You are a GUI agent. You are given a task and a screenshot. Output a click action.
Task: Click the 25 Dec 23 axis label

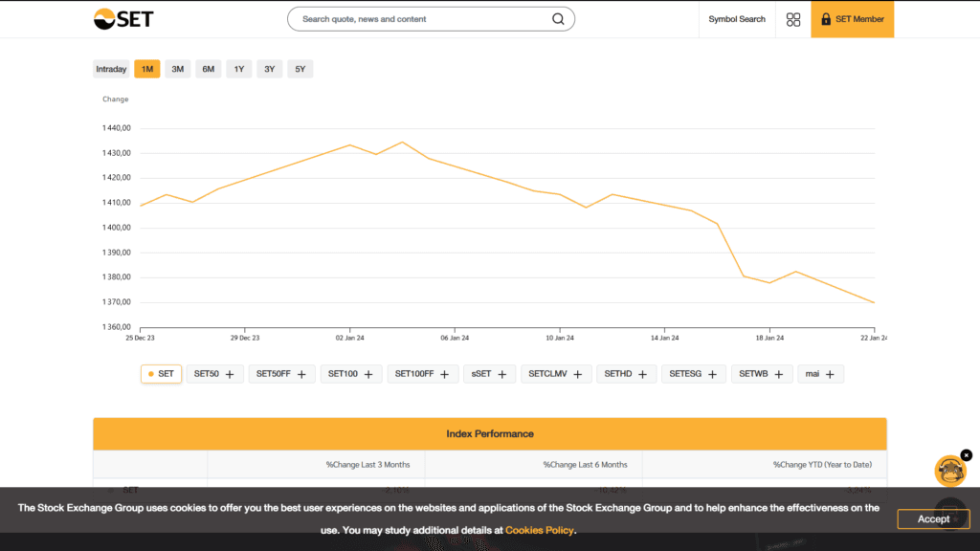point(140,338)
